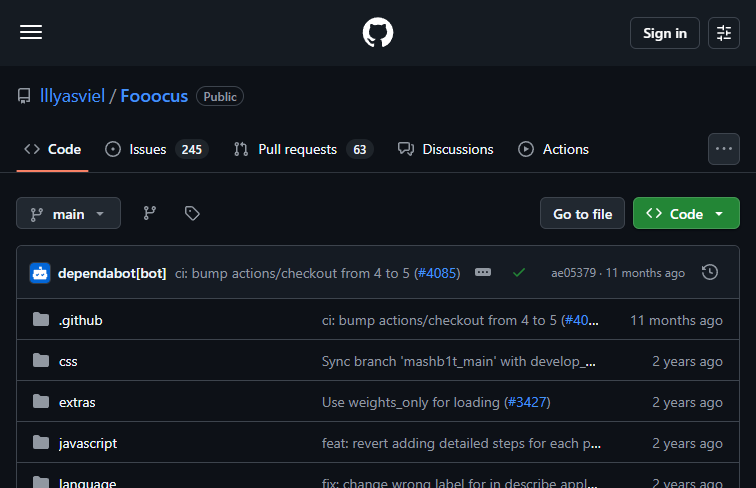Click '2 years ago' in extras row
The width and height of the screenshot is (756, 488).
click(688, 402)
